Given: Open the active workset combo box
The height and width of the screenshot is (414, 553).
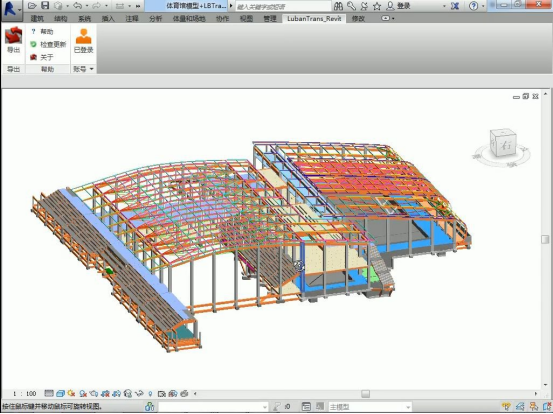Looking at the screenshot, I should [x=213, y=407].
